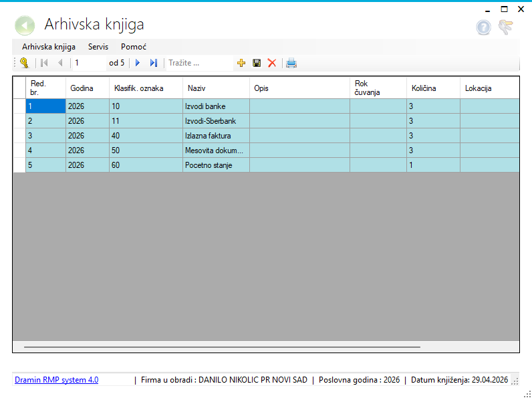The image size is (532, 398).
Task: Select the Pocetno stanje cell
Action: (x=216, y=165)
